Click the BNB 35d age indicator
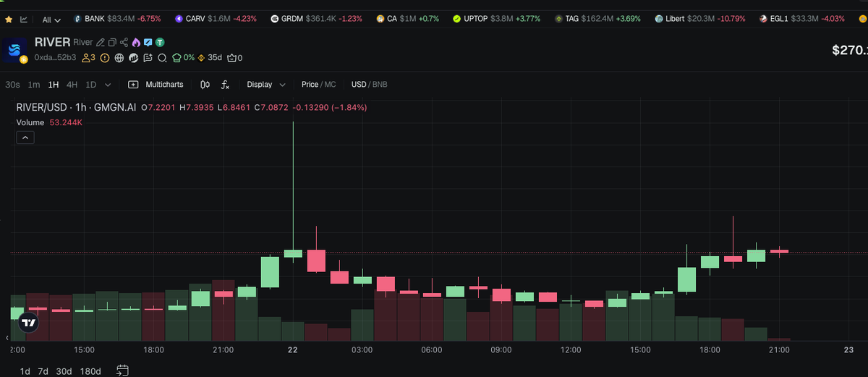Image resolution: width=868 pixels, height=377 pixels. (x=210, y=58)
